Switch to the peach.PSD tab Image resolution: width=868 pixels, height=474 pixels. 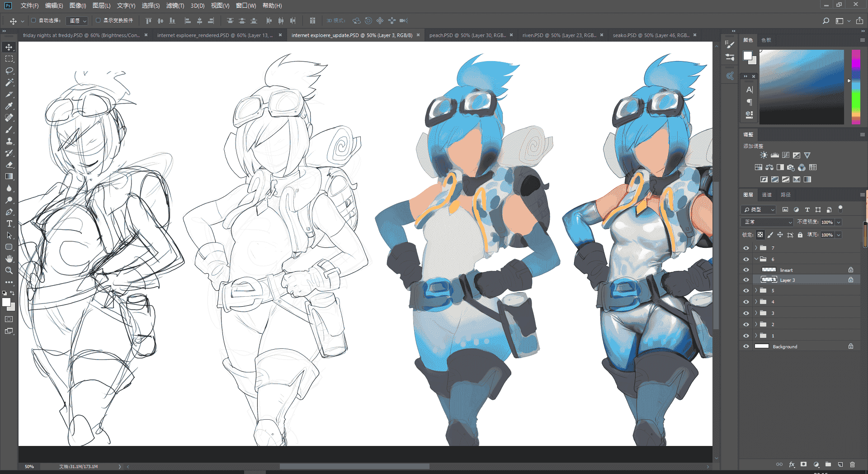pyautogui.click(x=467, y=35)
